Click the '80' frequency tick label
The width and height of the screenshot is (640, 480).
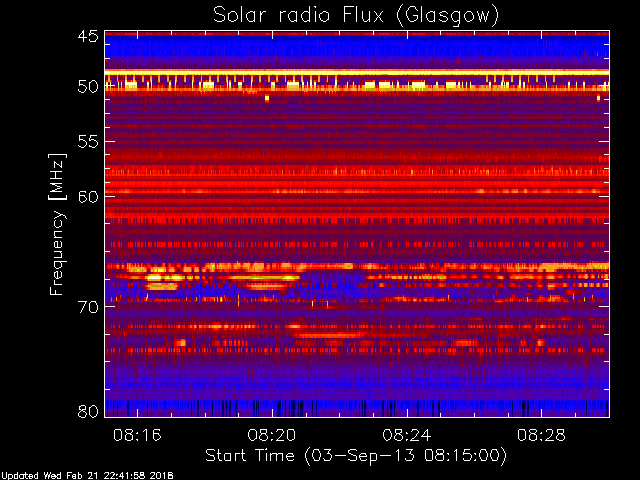point(88,411)
